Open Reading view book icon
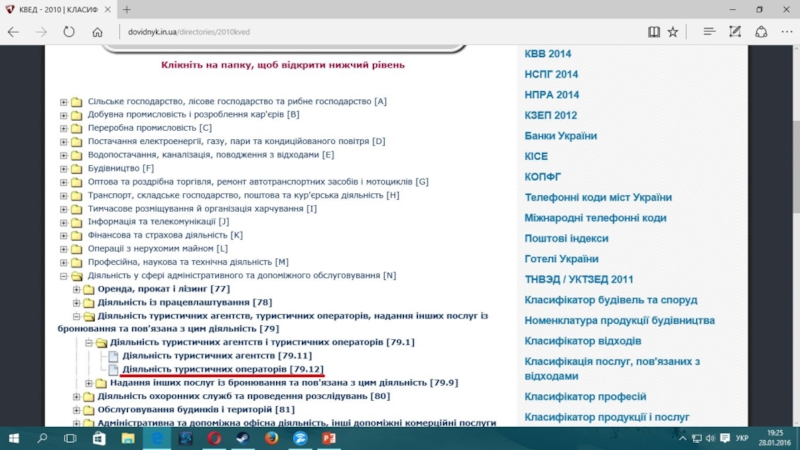Screen dimensions: 800x450 (x=654, y=32)
